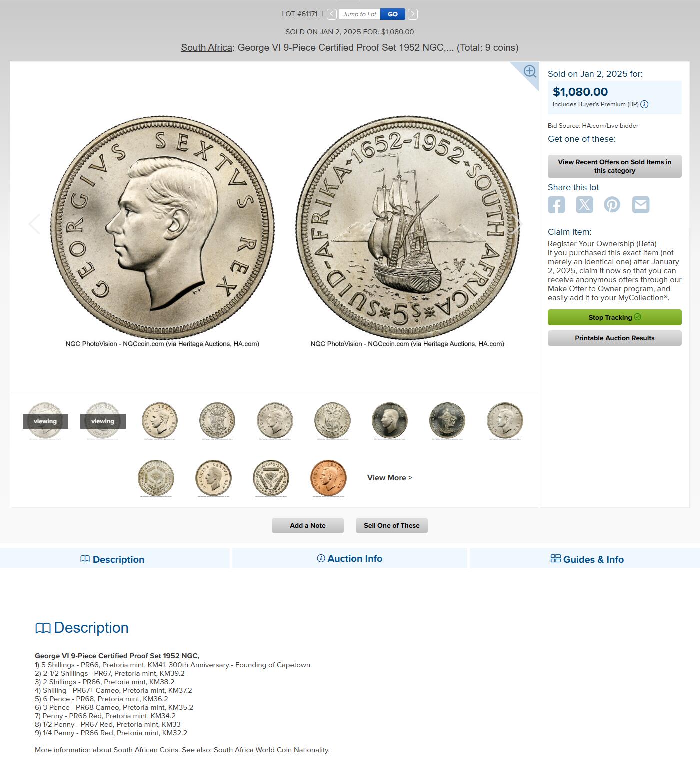Screen dimensions: 700x762
Task: Show previous image in gallery
Action: (x=34, y=224)
